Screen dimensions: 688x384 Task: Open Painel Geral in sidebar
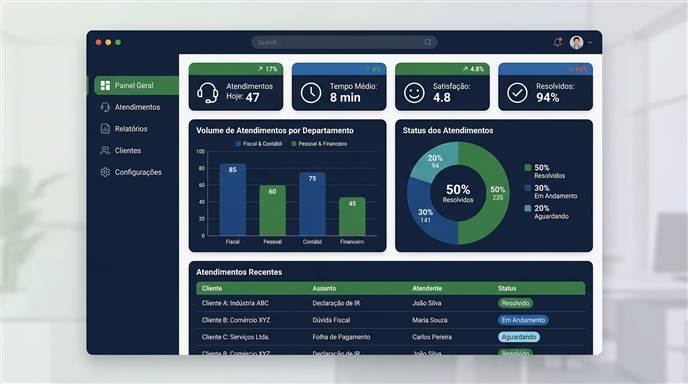136,85
